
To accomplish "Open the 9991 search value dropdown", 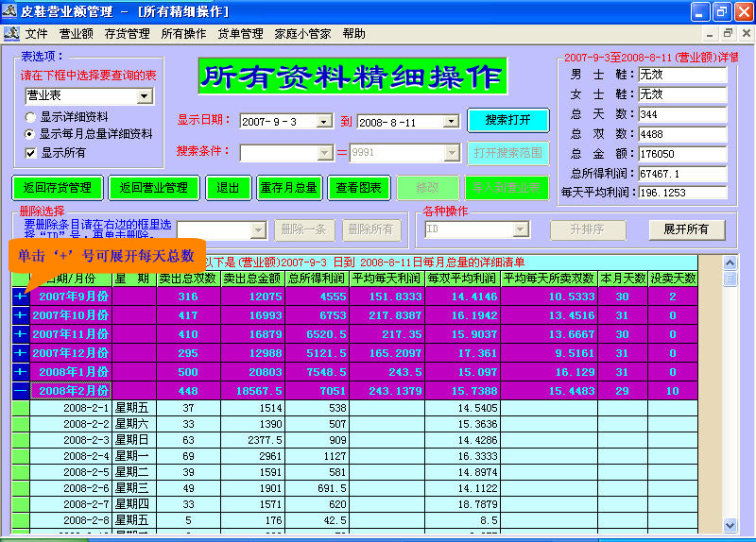I will click(x=452, y=153).
